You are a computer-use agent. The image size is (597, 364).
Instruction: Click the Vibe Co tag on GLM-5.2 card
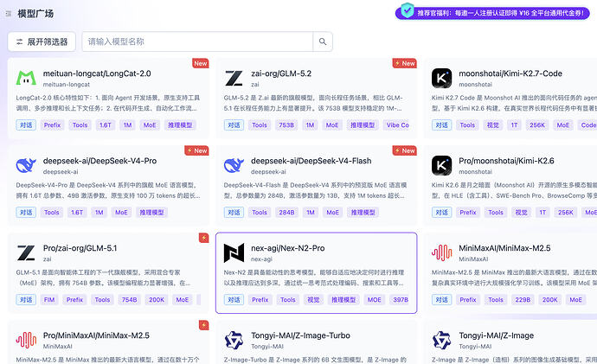coord(397,125)
